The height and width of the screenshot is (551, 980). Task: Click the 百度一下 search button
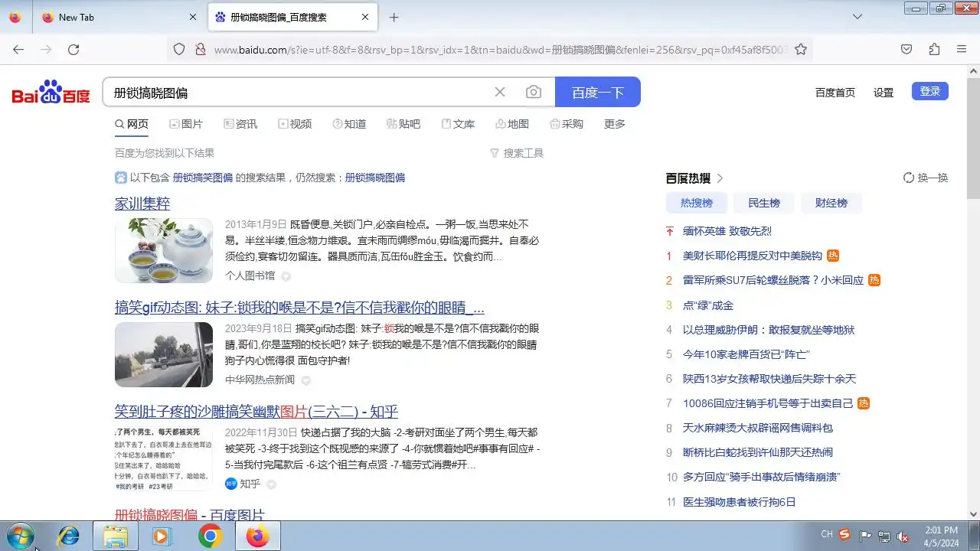(x=598, y=92)
